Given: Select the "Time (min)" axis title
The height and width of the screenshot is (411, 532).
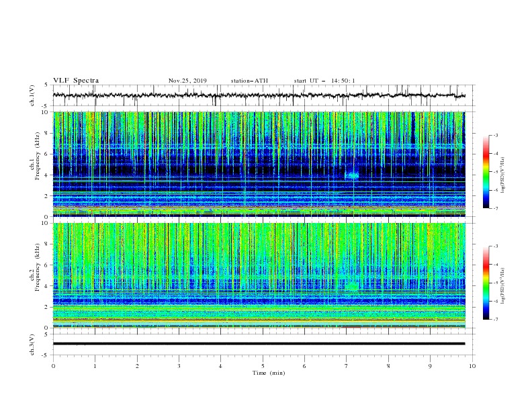Looking at the screenshot, I should click(269, 373).
